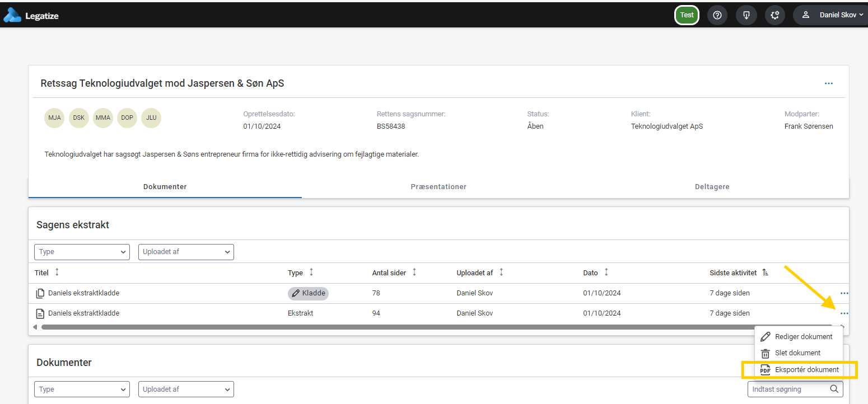Open Daniels ekstraktkladde with 78 pages
The image size is (868, 404).
83,293
